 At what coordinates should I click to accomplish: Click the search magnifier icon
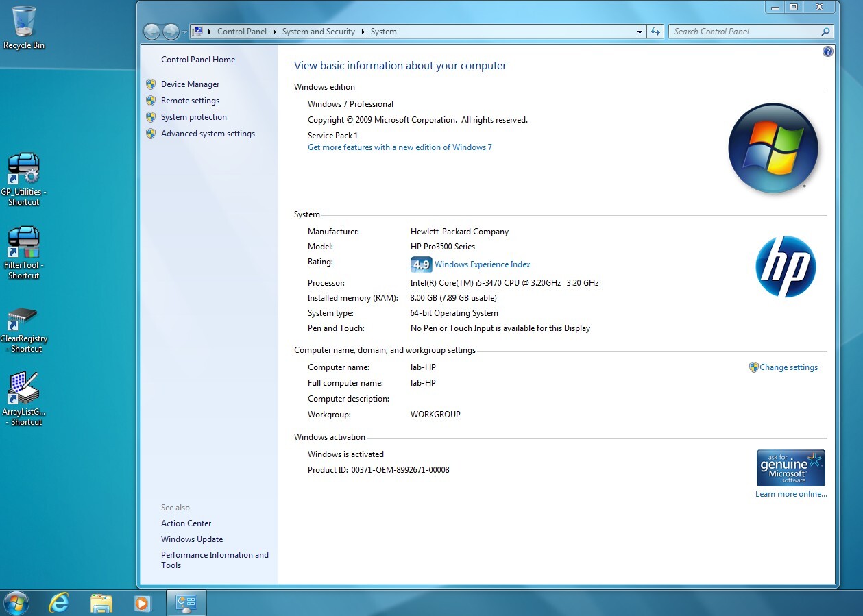pos(825,32)
